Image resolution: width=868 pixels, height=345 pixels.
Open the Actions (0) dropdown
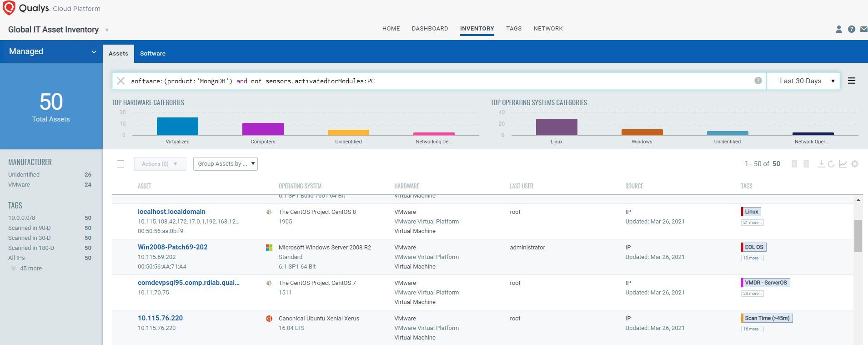point(160,164)
